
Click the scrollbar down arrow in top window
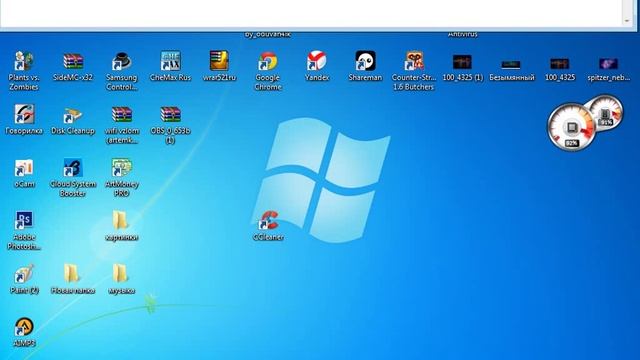click(627, 20)
